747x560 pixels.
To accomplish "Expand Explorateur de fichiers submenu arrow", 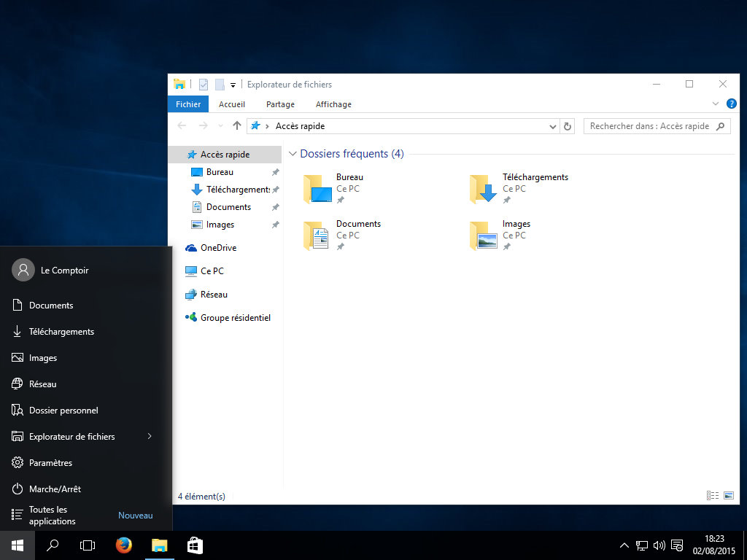I will (150, 436).
